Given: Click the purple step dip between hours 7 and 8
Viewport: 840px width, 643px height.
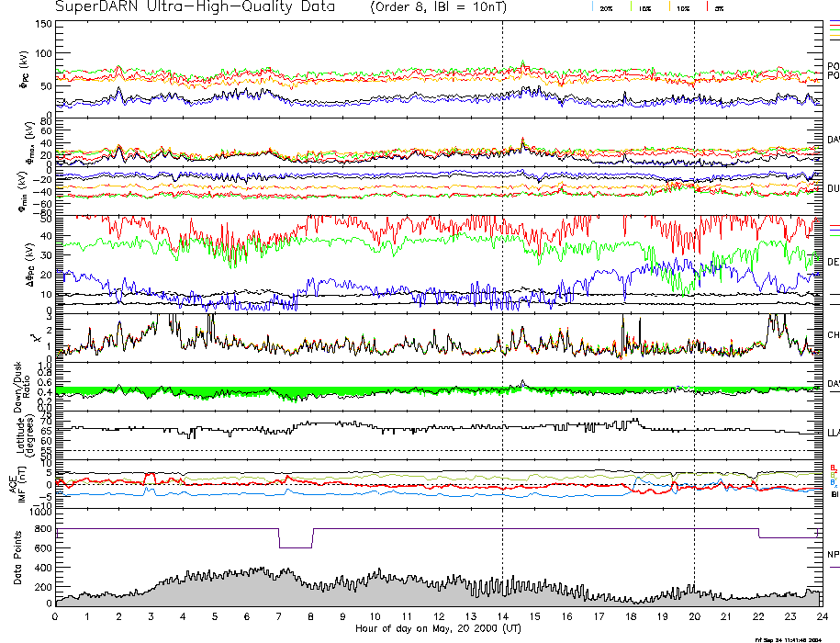Looking at the screenshot, I should click(x=295, y=547).
